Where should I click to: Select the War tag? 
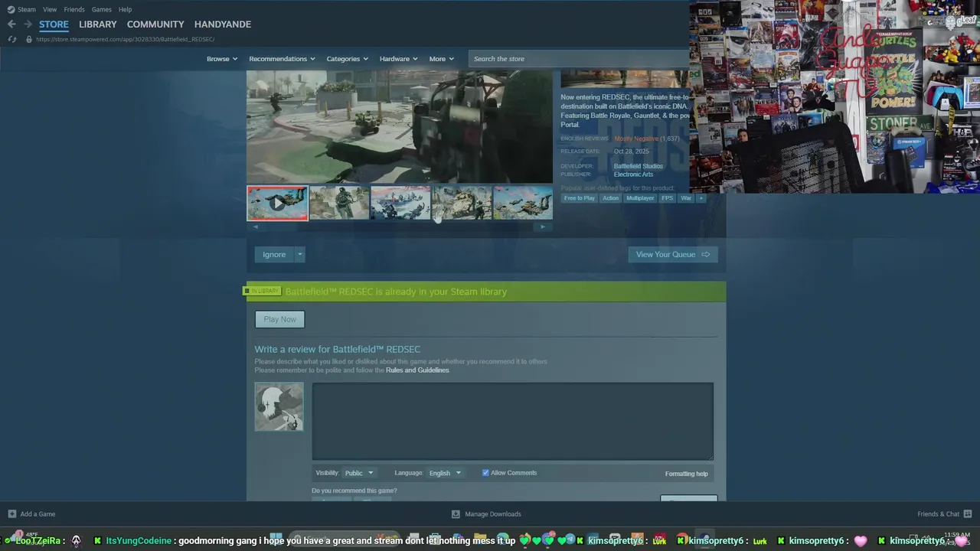[685, 198]
